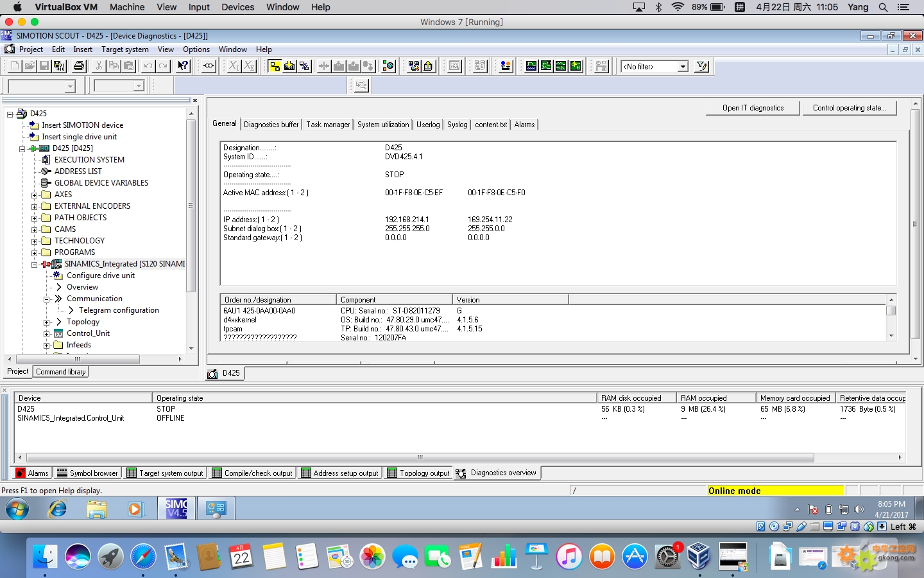The height and width of the screenshot is (578, 924).
Task: Click the Open IT diagnostics button
Action: click(753, 108)
